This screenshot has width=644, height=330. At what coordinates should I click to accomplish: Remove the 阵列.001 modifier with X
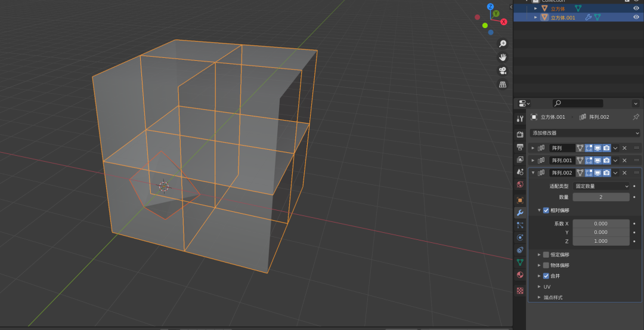pos(624,161)
